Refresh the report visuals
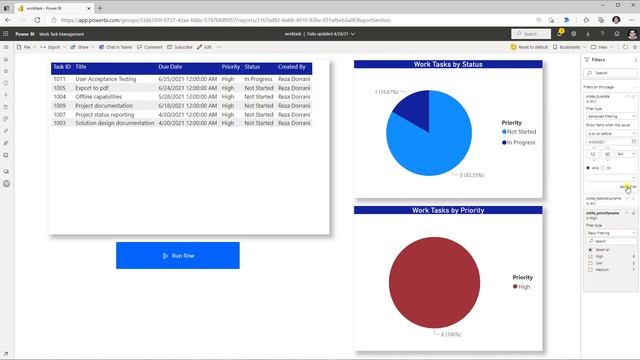Viewport: 640px width, 360px height. 625,47
